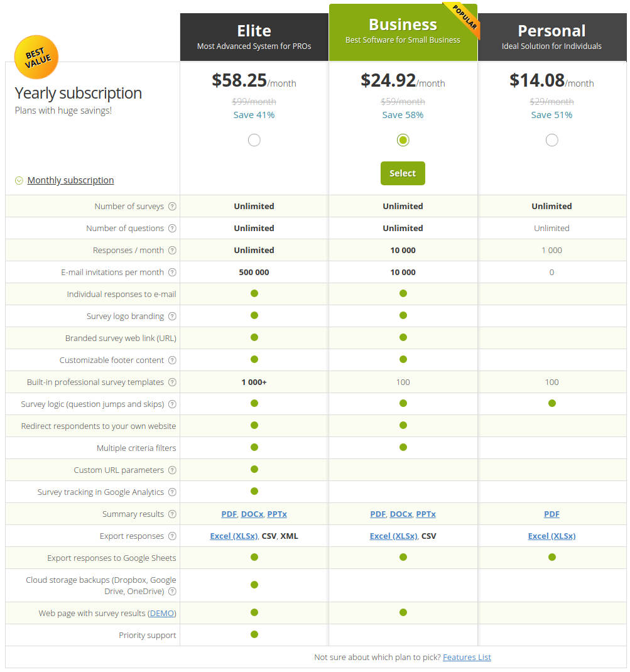Click PDF link under Elite Summary results

click(229, 514)
